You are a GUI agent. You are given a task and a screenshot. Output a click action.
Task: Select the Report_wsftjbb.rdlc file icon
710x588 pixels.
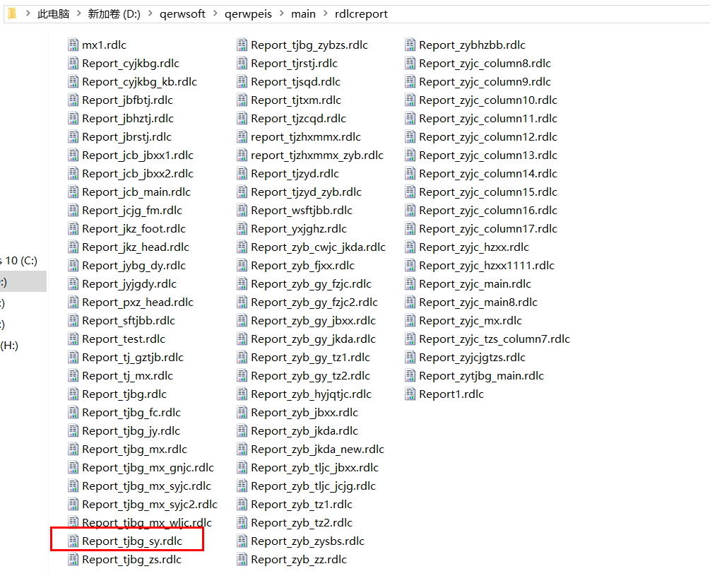click(242, 210)
